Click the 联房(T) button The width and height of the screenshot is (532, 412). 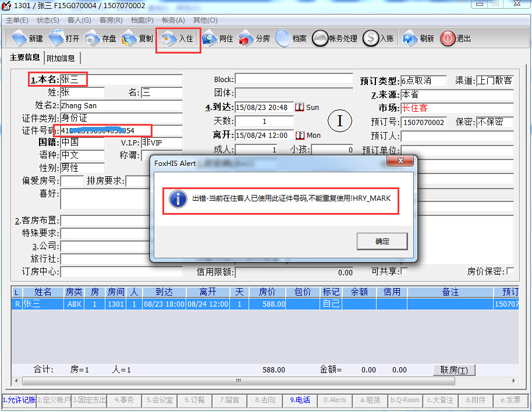454,370
